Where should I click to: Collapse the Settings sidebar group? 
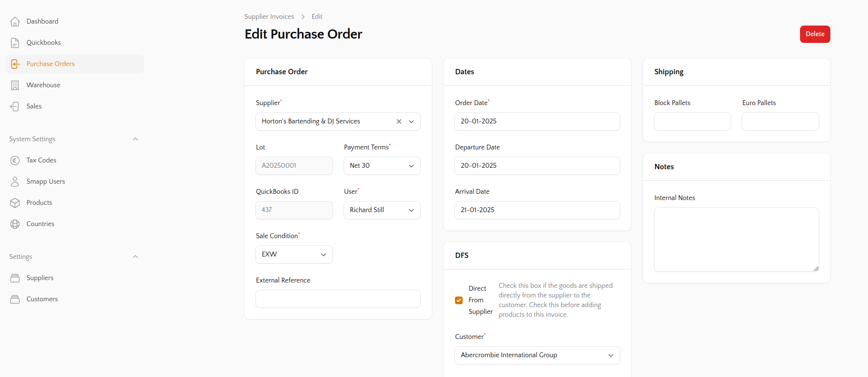(135, 257)
